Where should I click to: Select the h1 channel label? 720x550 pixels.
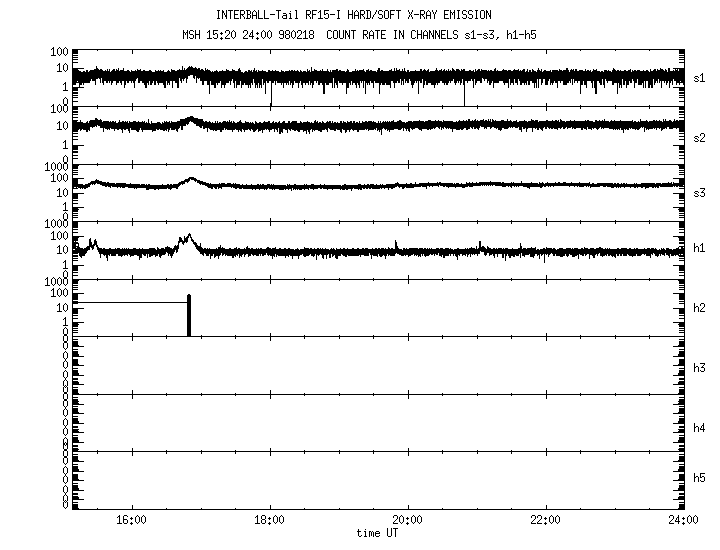700,248
